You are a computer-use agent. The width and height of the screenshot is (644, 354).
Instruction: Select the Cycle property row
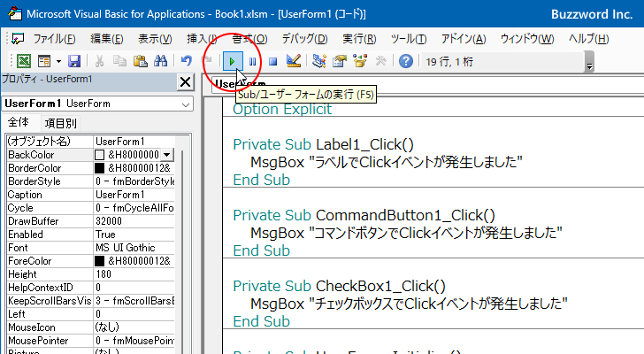[x=90, y=208]
